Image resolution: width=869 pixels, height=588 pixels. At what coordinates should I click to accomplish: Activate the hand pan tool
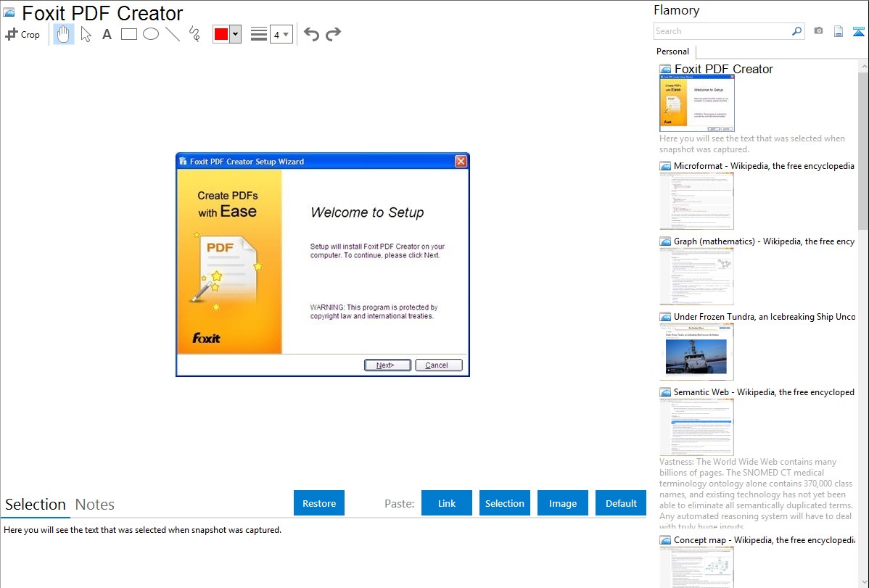[x=64, y=34]
